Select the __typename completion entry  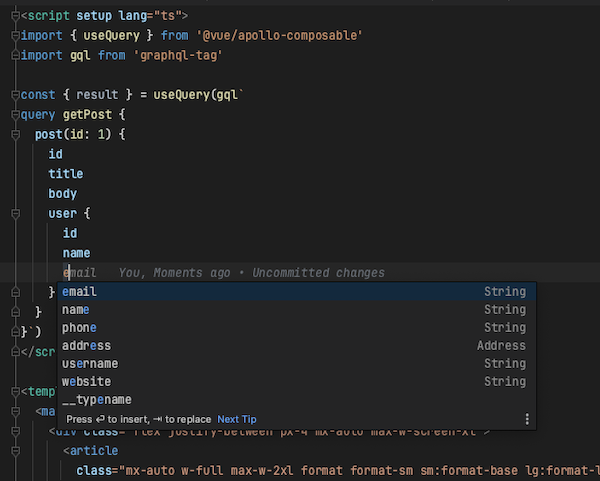[96, 400]
